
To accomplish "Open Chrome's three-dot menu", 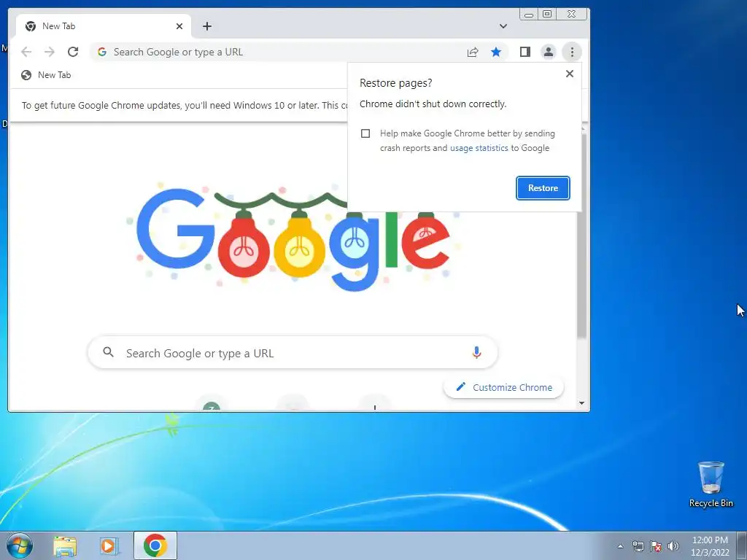I will coord(572,52).
